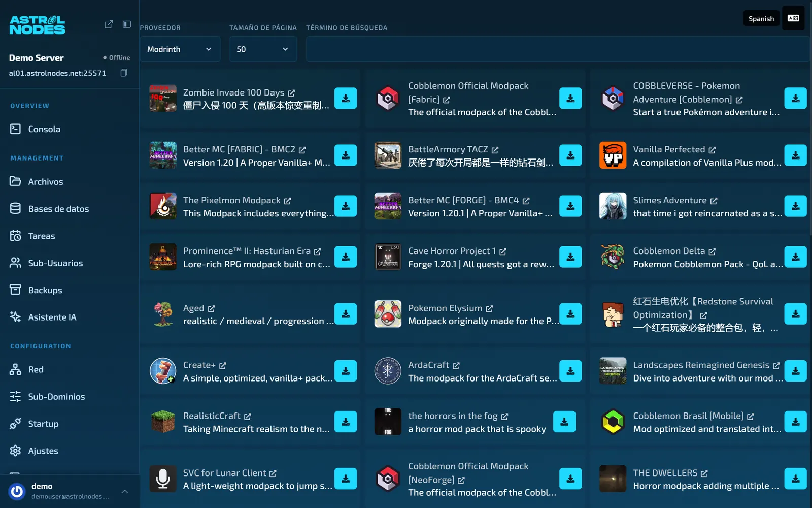Click the demo user avatar
This screenshot has height=508, width=812.
click(x=17, y=491)
